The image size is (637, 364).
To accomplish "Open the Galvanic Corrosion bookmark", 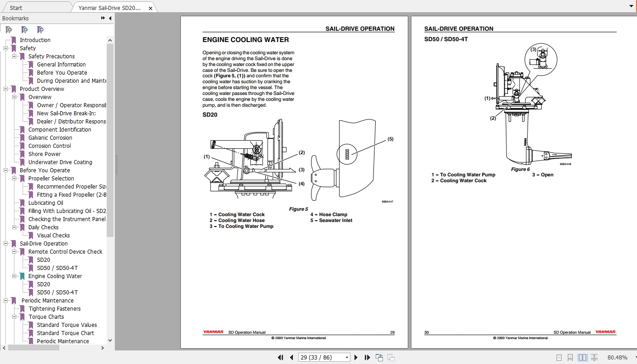I will [x=50, y=137].
